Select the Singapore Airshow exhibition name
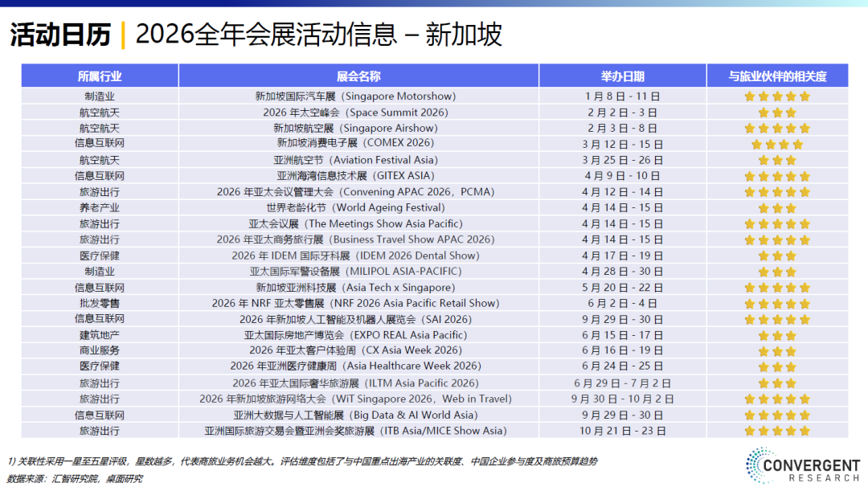Image resolution: width=868 pixels, height=487 pixels. [355, 129]
